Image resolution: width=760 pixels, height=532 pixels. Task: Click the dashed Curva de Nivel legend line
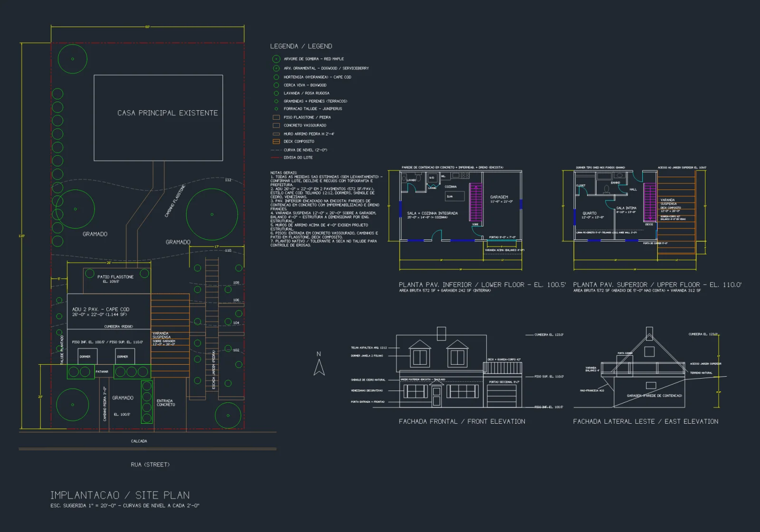pyautogui.click(x=276, y=150)
